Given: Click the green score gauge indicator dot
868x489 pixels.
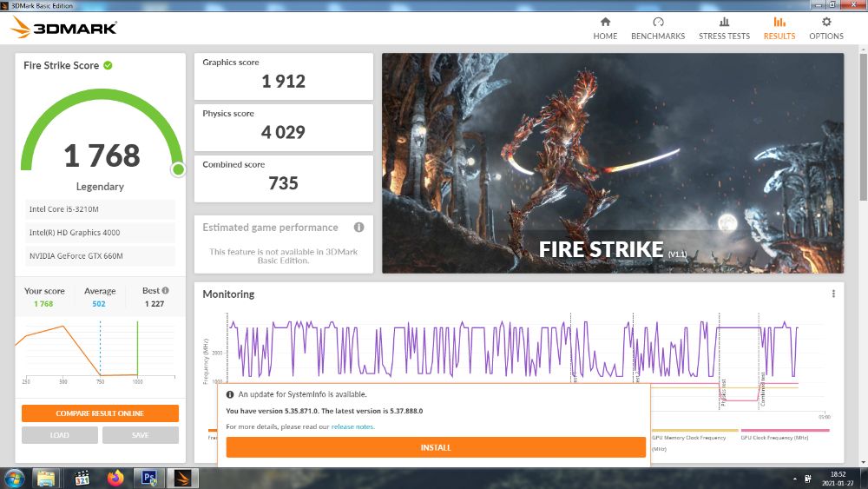Looking at the screenshot, I should (178, 169).
